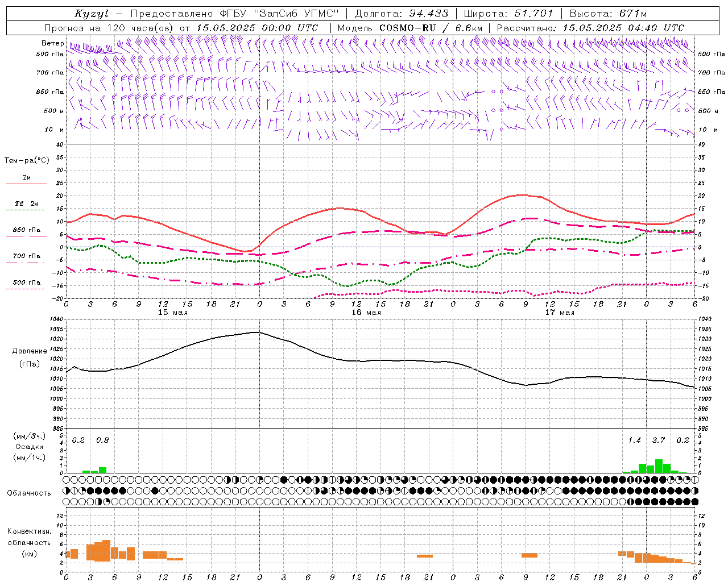
Task: Click the 'Модель COSMO-RU / 6.6км' label
Action: pyautogui.click(x=410, y=28)
